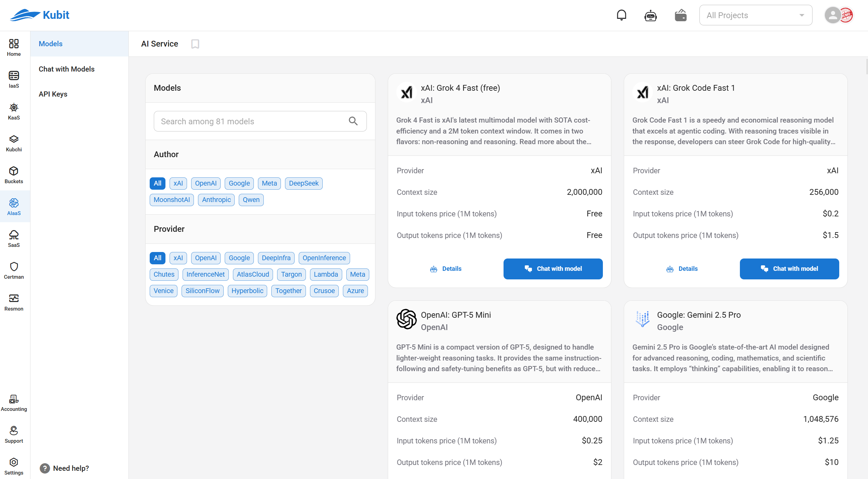Filter Author by MoonshotAI
This screenshot has width=868, height=479.
tap(172, 200)
